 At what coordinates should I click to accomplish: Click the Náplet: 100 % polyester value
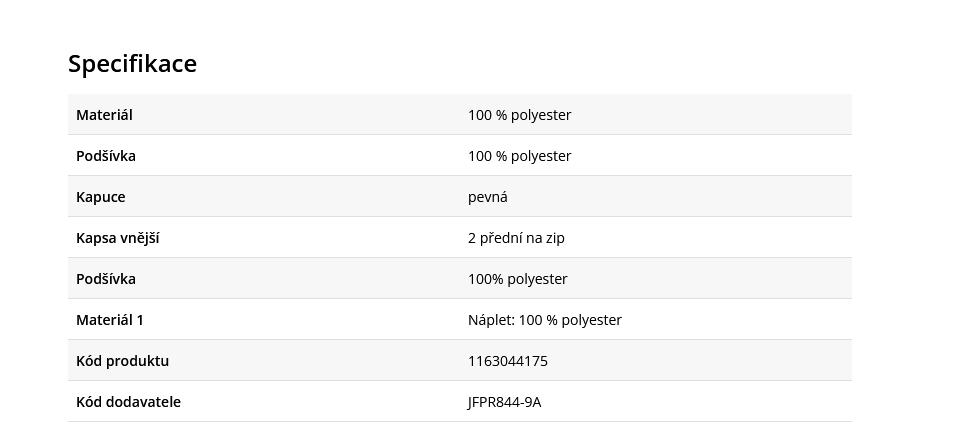click(x=545, y=319)
